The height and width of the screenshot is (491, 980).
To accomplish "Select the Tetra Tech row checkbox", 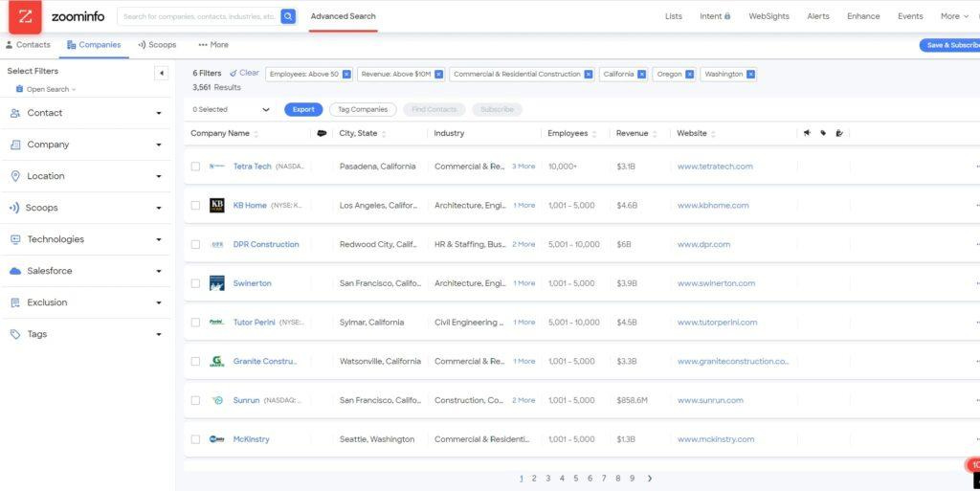I will tap(195, 167).
